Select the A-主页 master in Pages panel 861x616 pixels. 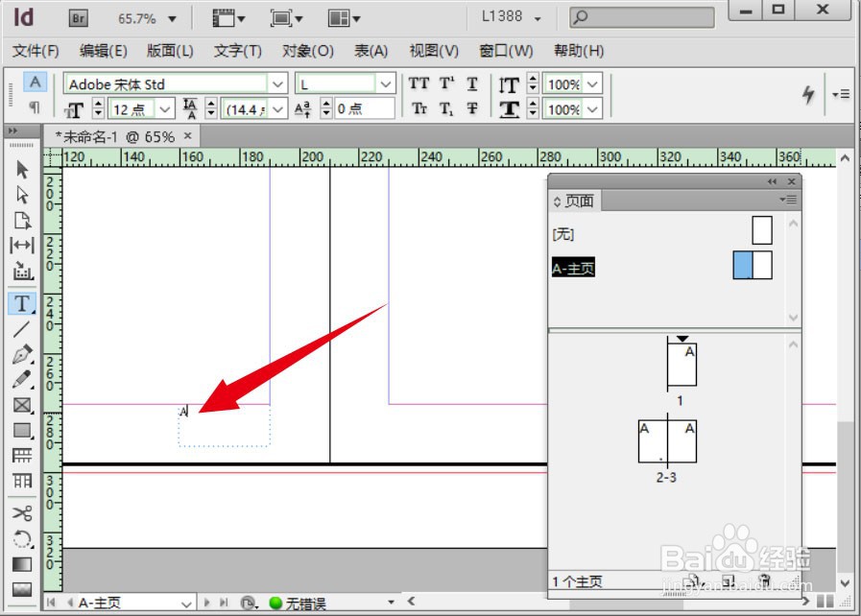pyautogui.click(x=574, y=269)
